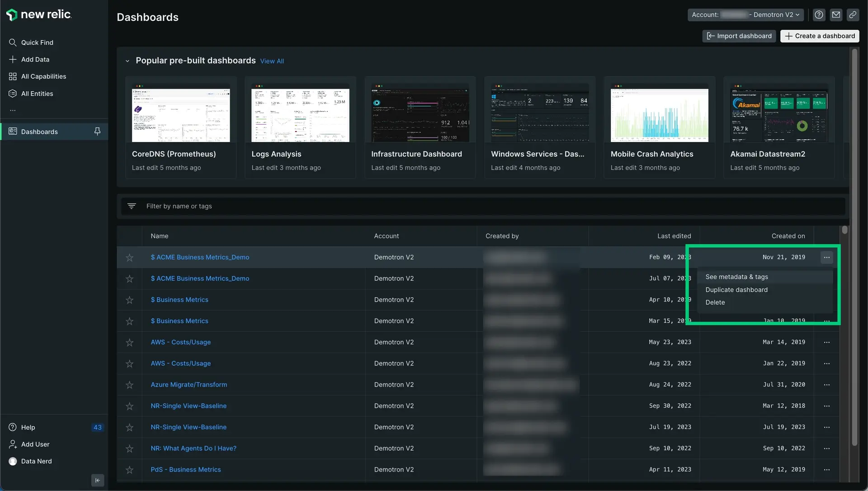This screenshot has width=868, height=491.
Task: Favorite the AWS - Costs/Usage first row star
Action: [x=130, y=343]
